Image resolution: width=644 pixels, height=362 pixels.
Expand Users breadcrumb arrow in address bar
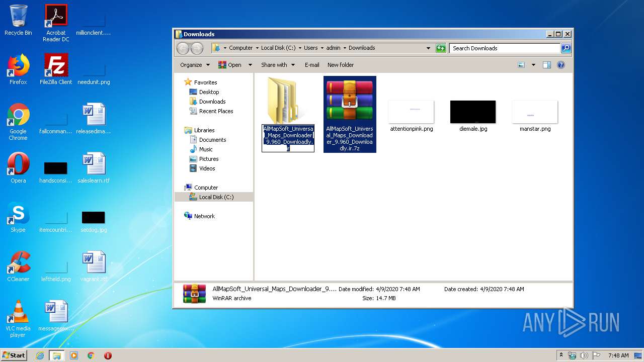322,48
